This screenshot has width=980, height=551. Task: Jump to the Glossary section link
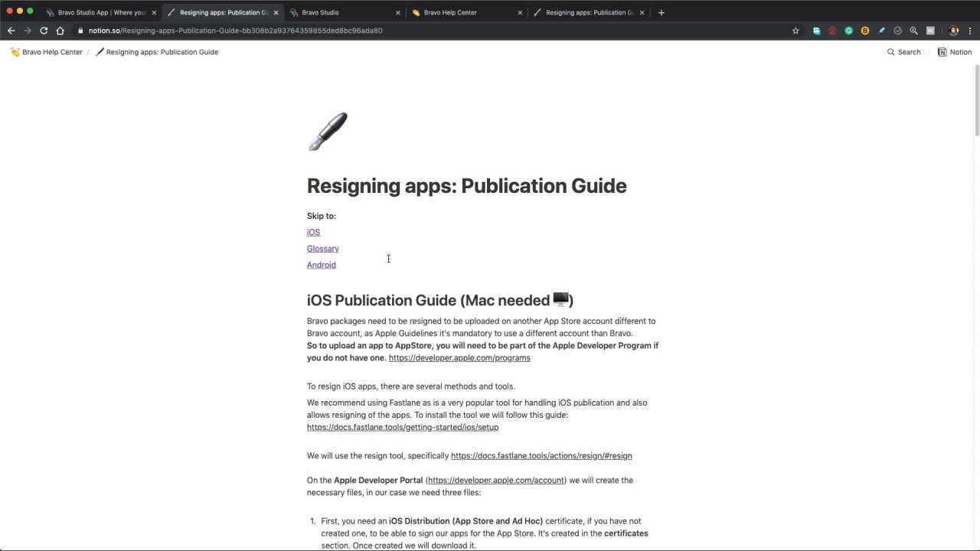coord(322,249)
